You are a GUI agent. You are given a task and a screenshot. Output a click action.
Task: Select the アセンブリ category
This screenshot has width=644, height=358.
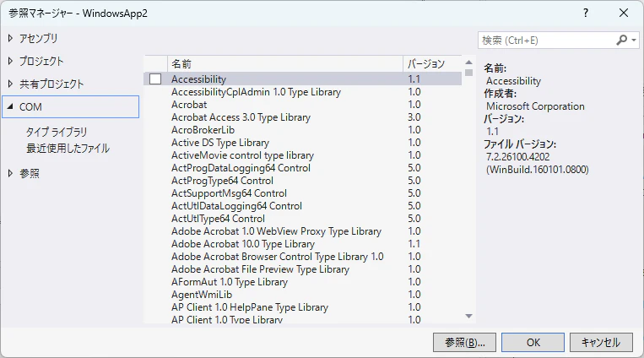click(x=39, y=38)
